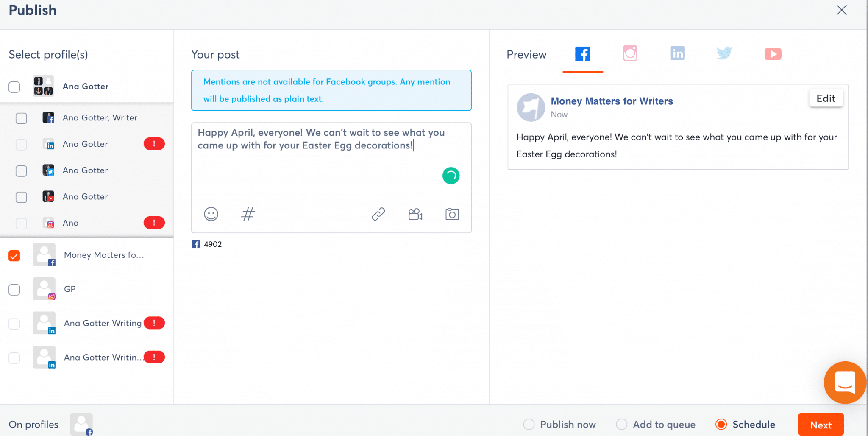Click the red warning badge beside Ana
Screen dimensions: 868x436
(154, 223)
